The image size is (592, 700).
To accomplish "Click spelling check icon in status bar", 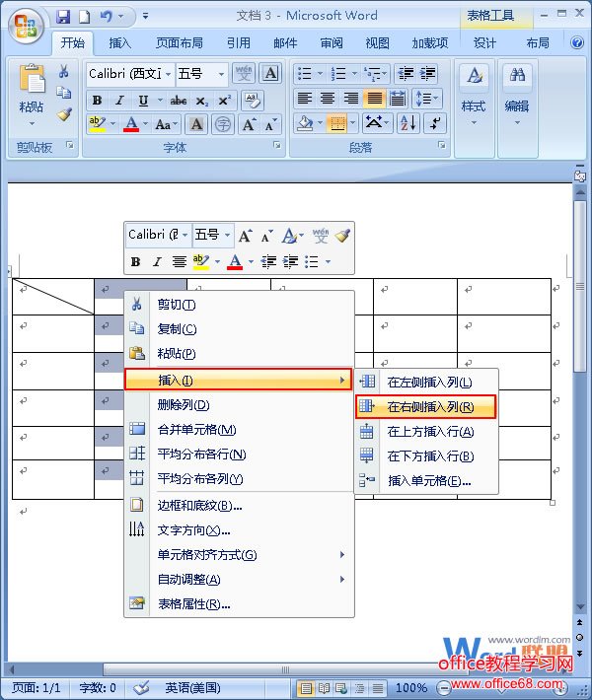I will (141, 687).
